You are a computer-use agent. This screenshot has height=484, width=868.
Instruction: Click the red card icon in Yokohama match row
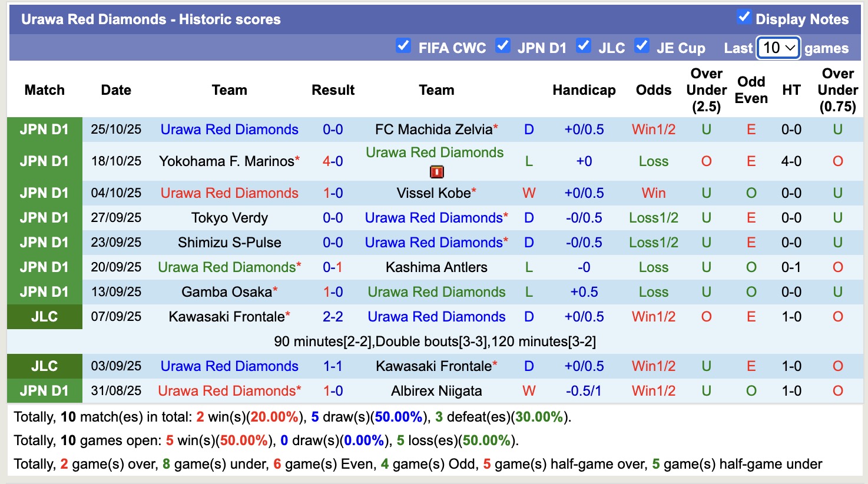tap(436, 171)
